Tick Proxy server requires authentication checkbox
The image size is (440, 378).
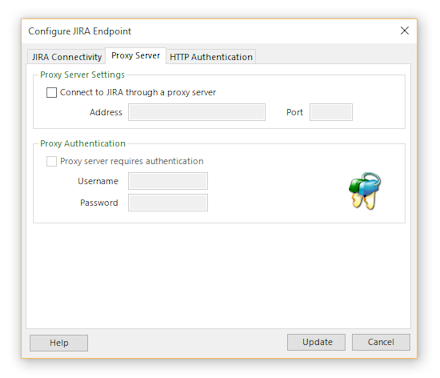pos(51,161)
